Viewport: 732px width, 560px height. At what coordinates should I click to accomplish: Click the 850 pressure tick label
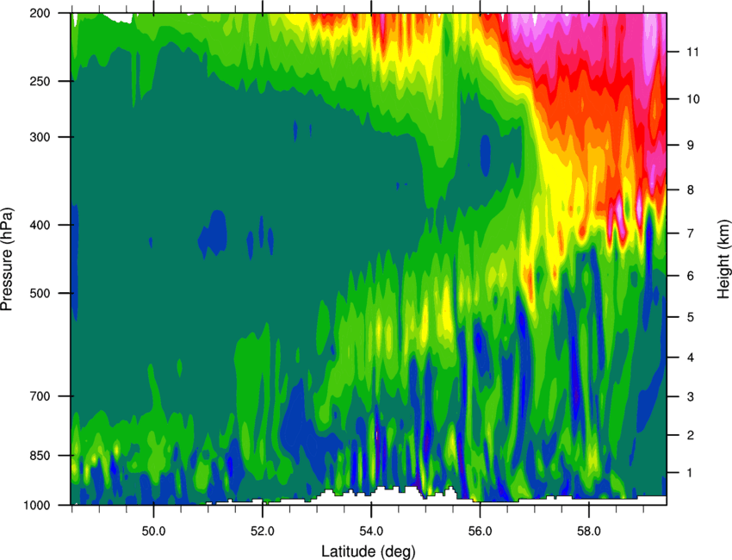[x=40, y=456]
